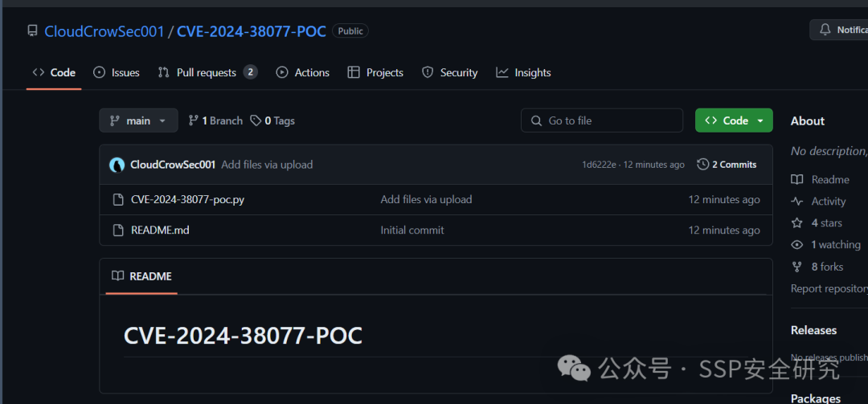Open the Releases section heading
Viewport: 868px width, 404px height.
click(813, 330)
